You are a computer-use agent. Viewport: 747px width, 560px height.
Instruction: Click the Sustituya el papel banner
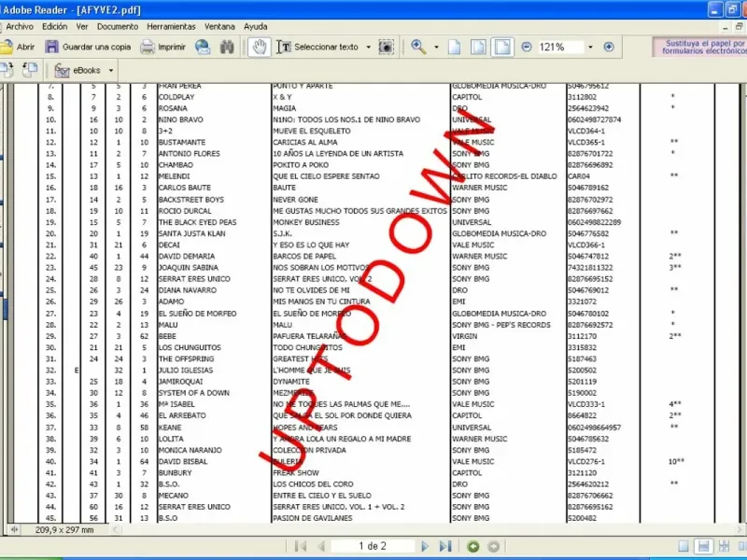699,47
